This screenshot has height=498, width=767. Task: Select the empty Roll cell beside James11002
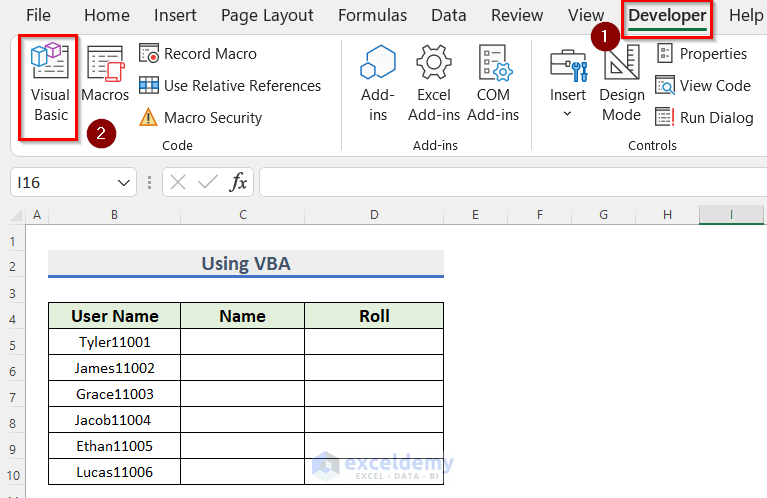click(374, 368)
